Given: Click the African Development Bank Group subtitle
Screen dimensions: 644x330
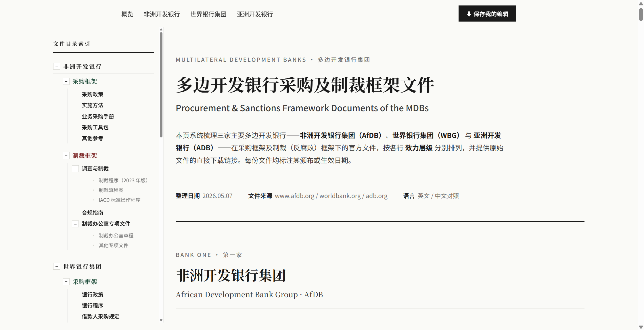Looking at the screenshot, I should [x=249, y=295].
